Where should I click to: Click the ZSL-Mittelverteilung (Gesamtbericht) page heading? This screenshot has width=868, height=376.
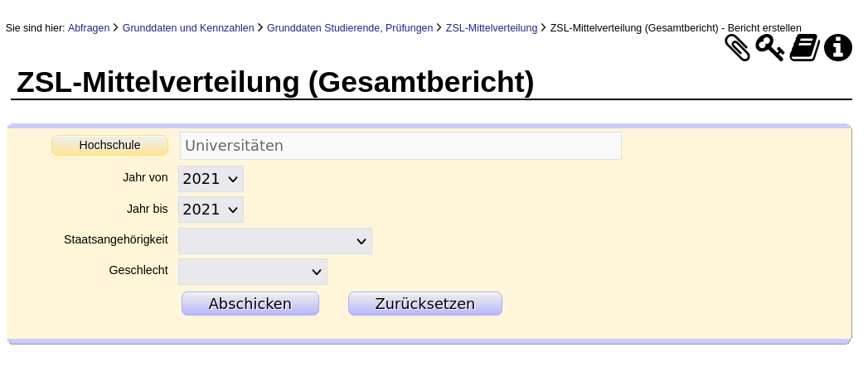click(x=275, y=82)
